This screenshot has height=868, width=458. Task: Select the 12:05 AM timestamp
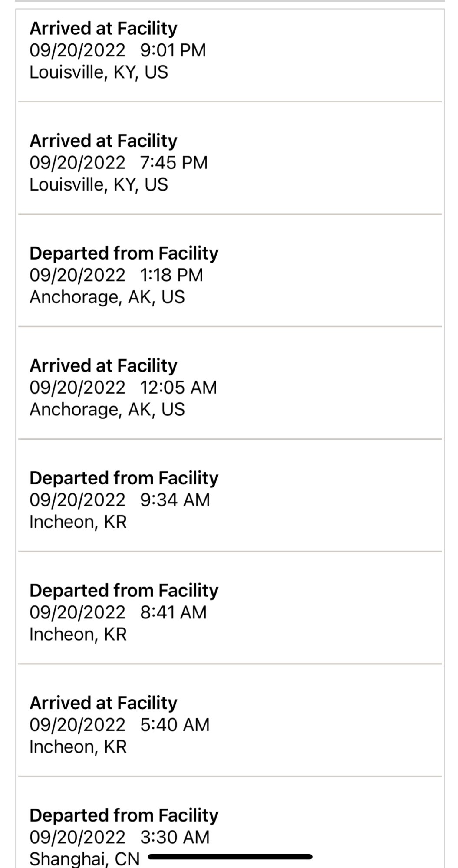(123, 388)
